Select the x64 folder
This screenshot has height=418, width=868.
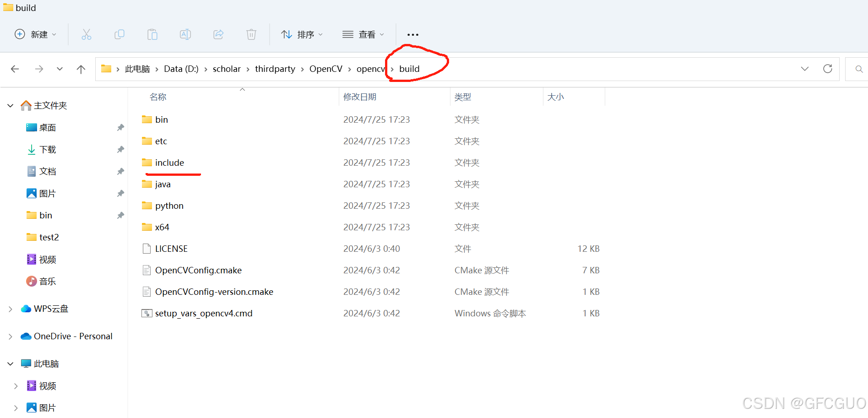coord(162,227)
